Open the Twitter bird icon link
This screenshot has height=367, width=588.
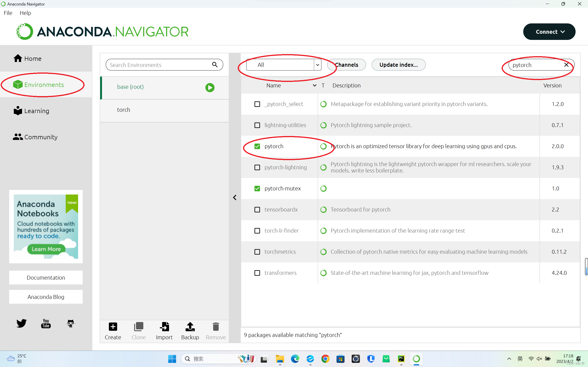pos(21,323)
